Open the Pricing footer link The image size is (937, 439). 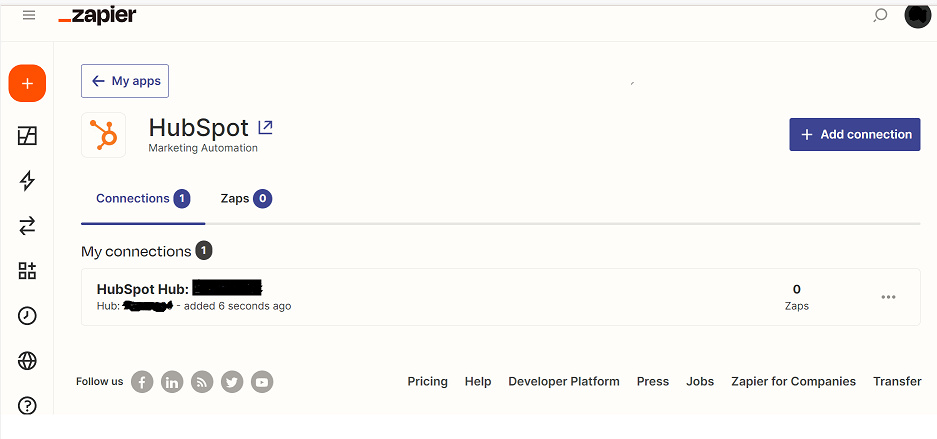427,381
